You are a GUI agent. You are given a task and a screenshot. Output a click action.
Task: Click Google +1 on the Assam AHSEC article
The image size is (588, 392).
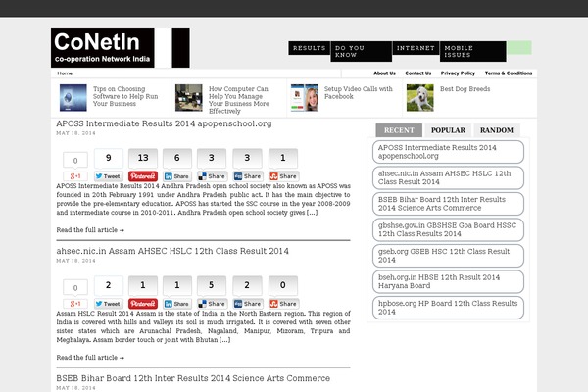[75, 304]
